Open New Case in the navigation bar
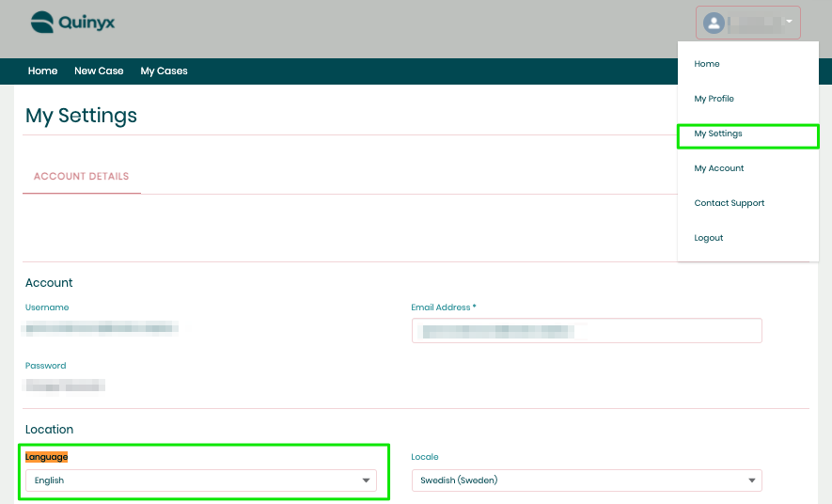 coord(99,71)
